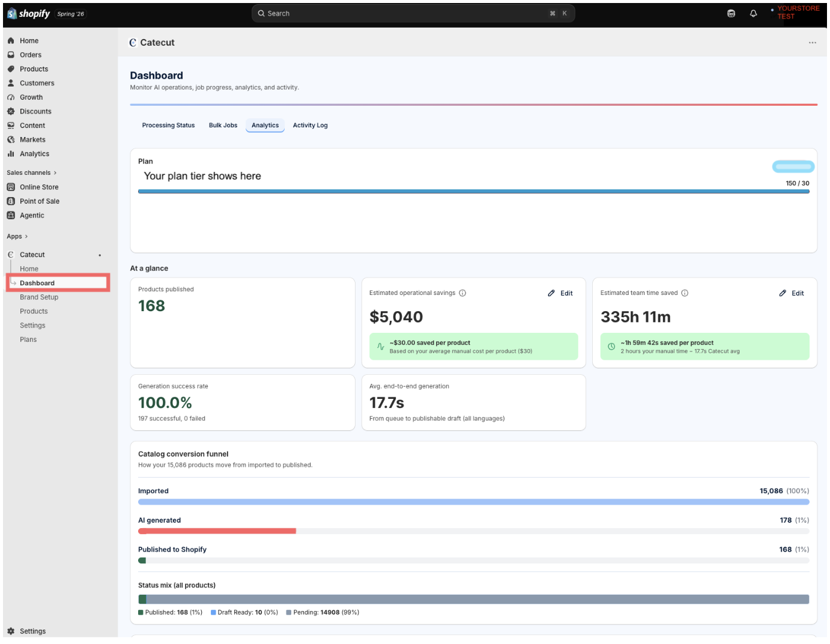Click the Analytics bar chart icon
Image resolution: width=830 pixels, height=644 pixels.
[x=11, y=154]
